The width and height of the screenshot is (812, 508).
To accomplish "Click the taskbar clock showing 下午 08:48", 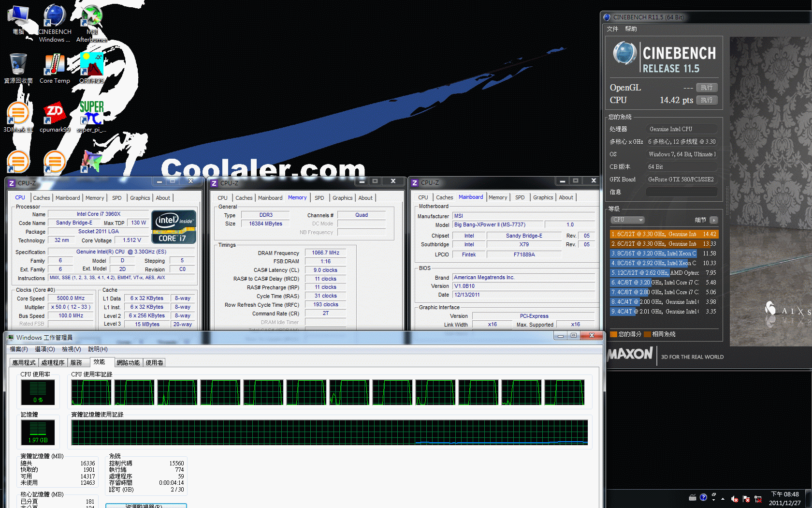I will tap(784, 498).
